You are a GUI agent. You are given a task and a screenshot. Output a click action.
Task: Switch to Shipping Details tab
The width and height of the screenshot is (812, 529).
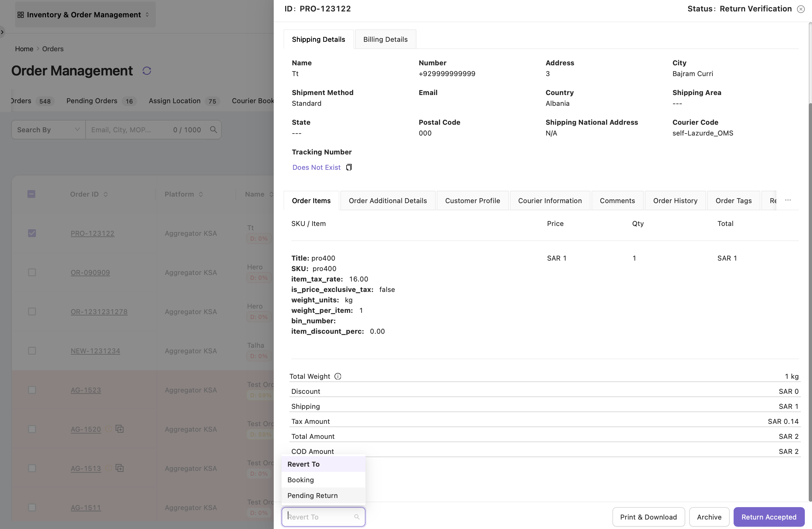click(318, 39)
